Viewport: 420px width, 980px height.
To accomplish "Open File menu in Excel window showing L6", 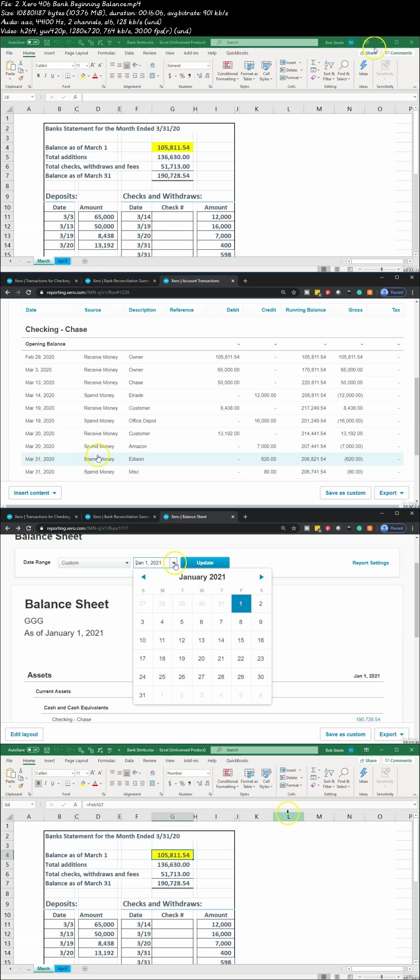I will pos(9,53).
